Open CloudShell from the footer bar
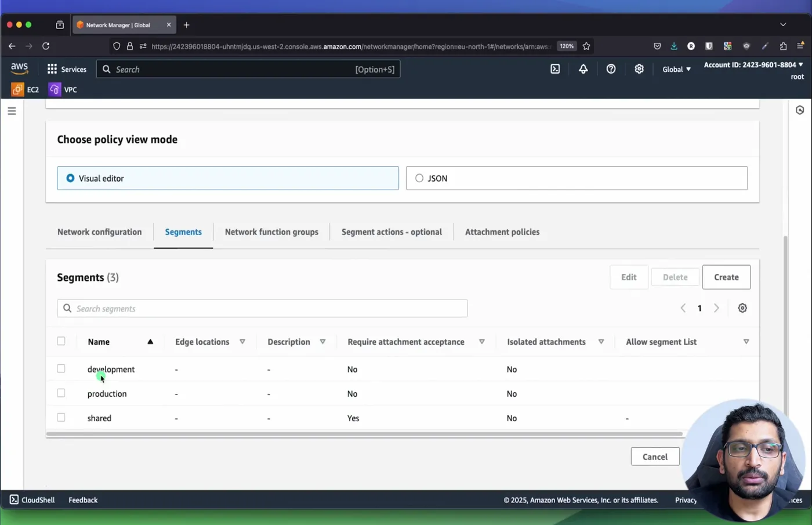This screenshot has width=812, height=525. coord(32,500)
